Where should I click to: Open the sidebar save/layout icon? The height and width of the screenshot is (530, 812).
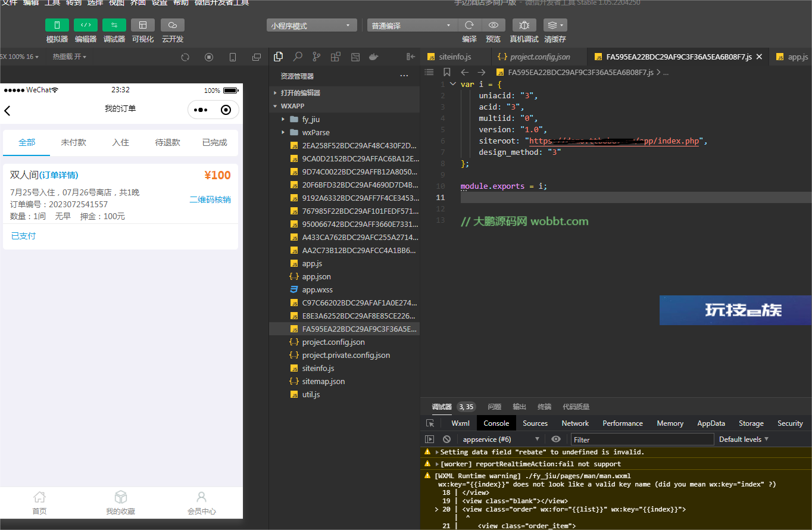click(355, 57)
